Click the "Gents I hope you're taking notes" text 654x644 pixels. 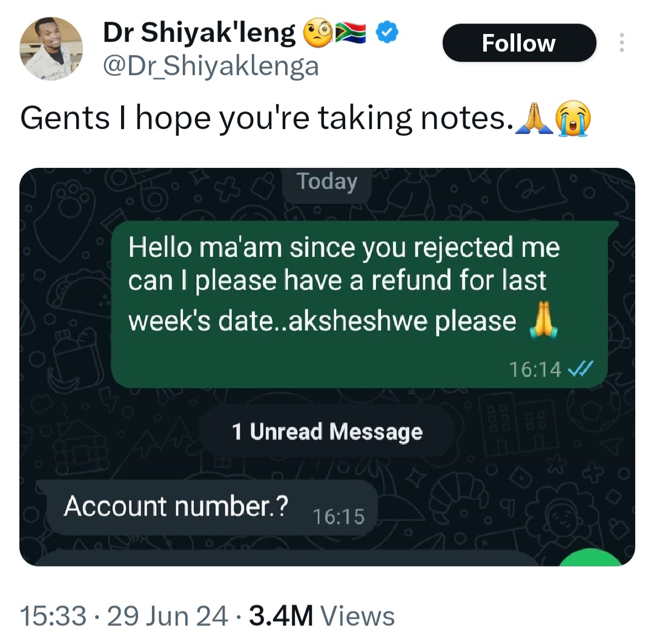coord(263,120)
